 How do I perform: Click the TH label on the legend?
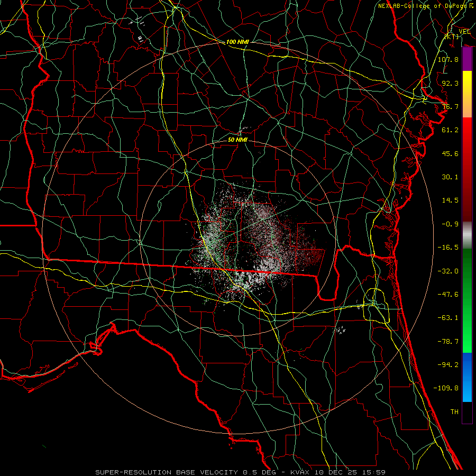pos(454,412)
